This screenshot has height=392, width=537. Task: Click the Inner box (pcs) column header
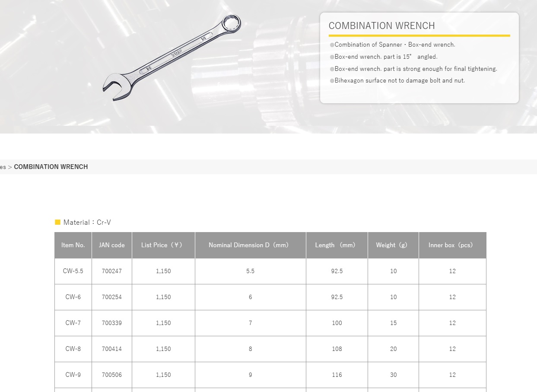point(452,245)
